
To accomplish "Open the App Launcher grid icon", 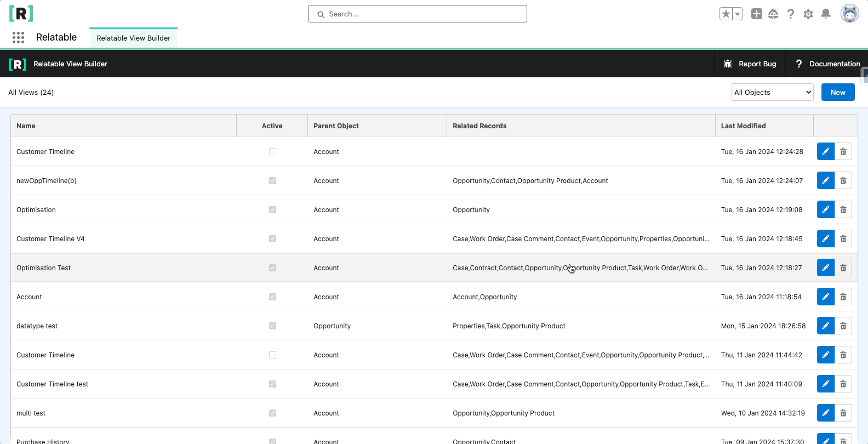I will 18,37.
